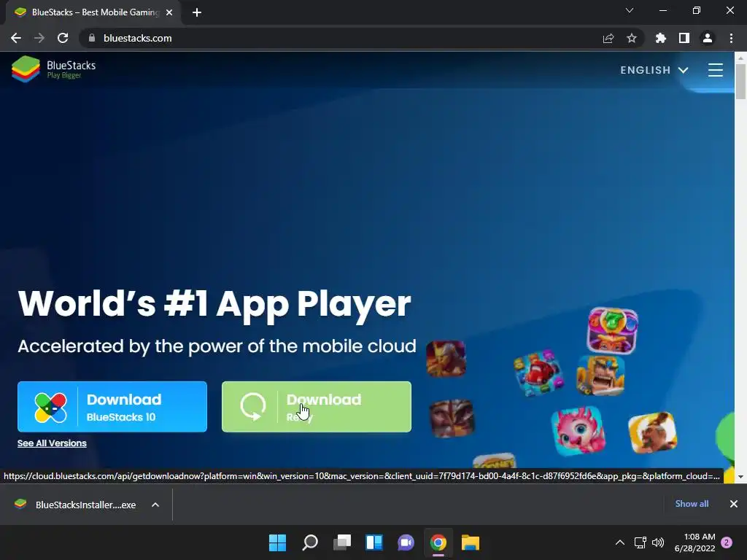The width and height of the screenshot is (747, 560).
Task: Click the golden warrior game icon
Action: [446, 359]
